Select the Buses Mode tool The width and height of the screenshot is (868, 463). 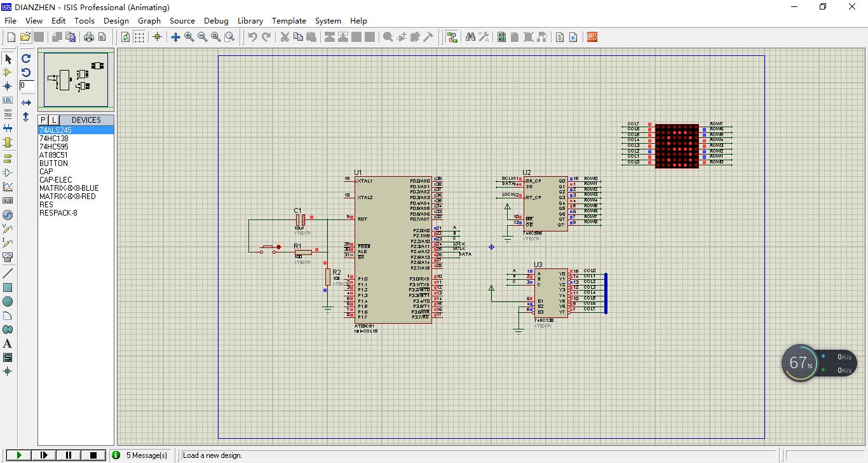click(8, 128)
